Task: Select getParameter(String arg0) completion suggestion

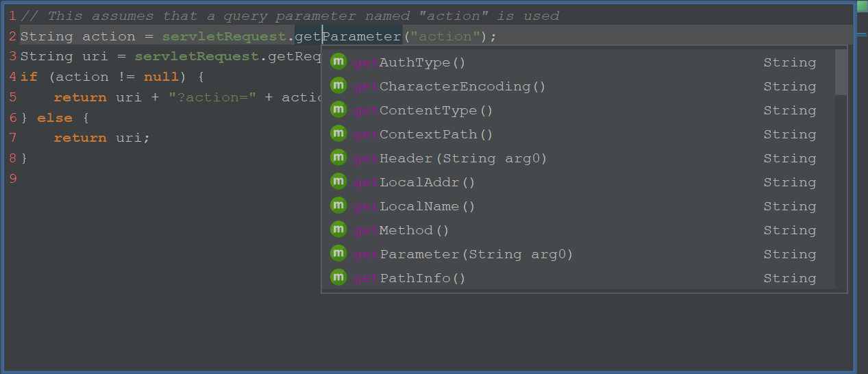Action: tap(462, 254)
